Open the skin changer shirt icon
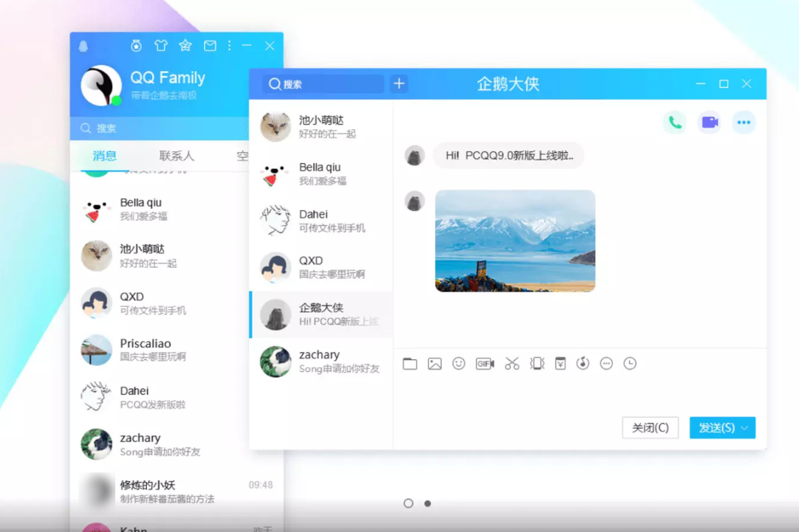The image size is (799, 532). 161,46
